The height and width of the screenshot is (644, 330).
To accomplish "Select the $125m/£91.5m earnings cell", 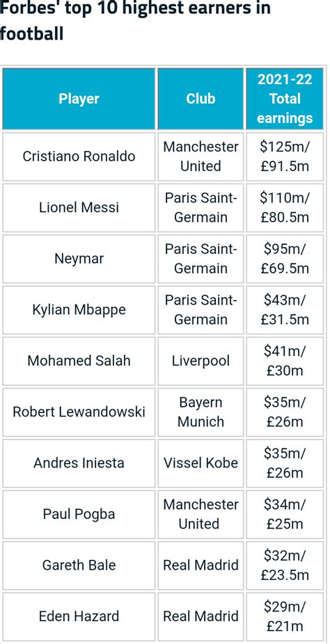I will [x=285, y=156].
